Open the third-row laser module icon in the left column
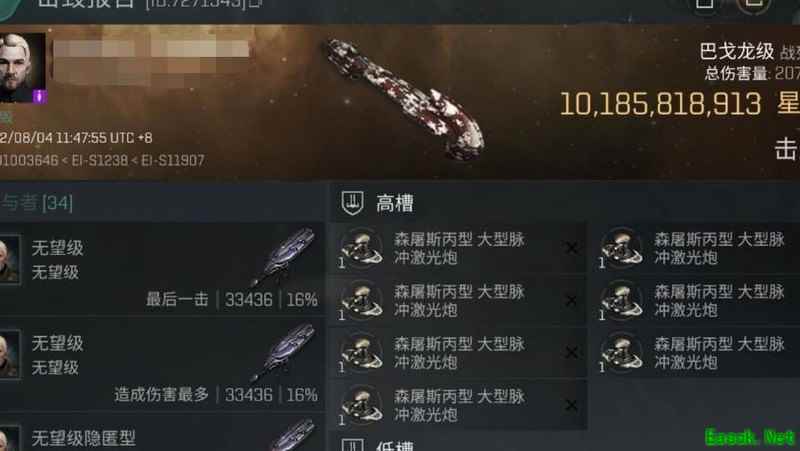 click(362, 353)
